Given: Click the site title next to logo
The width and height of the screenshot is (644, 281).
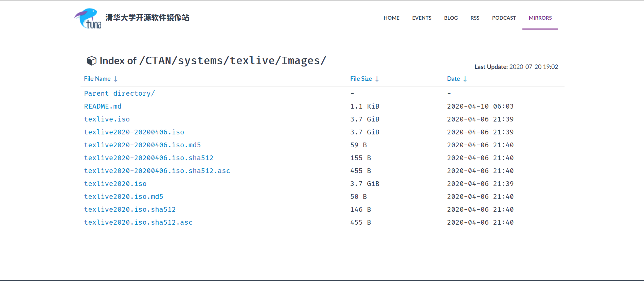Looking at the screenshot, I should pyautogui.click(x=147, y=18).
